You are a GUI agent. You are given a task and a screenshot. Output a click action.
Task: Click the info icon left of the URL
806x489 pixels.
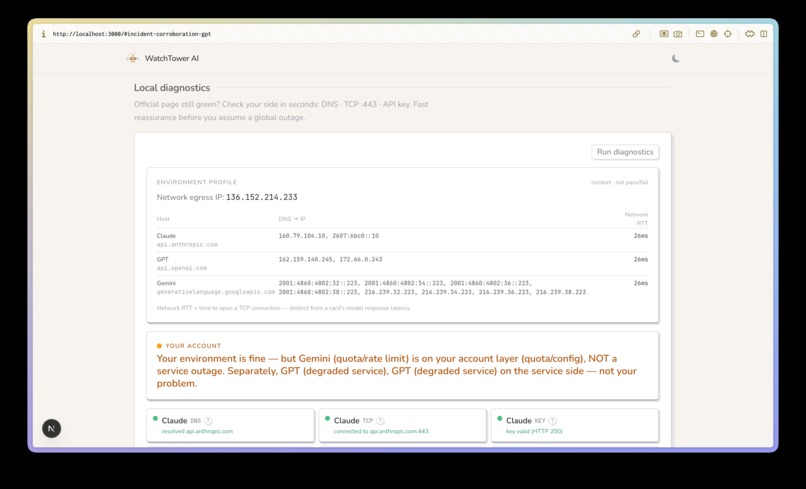coord(44,34)
